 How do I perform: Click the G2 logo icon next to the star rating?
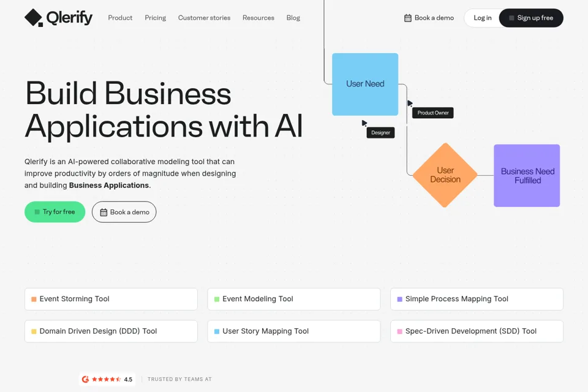coord(86,379)
